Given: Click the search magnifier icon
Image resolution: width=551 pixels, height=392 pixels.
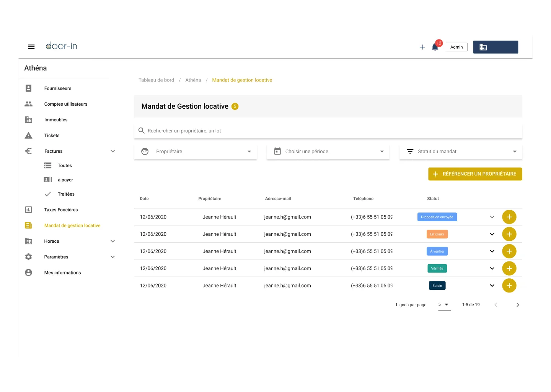Looking at the screenshot, I should coord(141,131).
